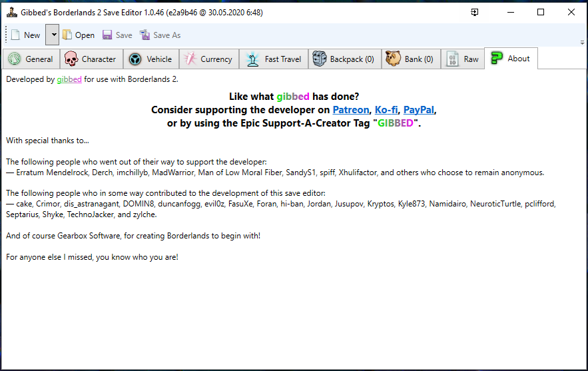The height and width of the screenshot is (371, 588).
Task: Click the piggy bank icon
Action: 393,59
